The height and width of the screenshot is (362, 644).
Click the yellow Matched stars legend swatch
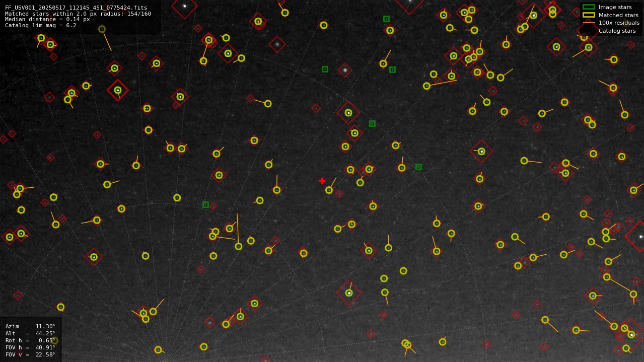(x=589, y=15)
